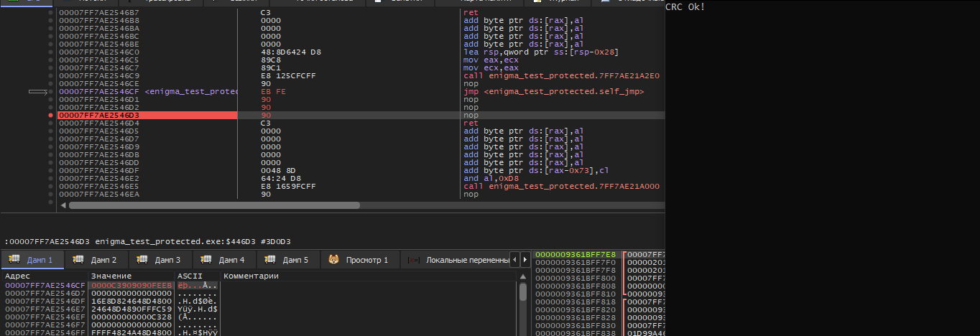
Task: Open the Дамп 4 tab
Action: coord(224,259)
